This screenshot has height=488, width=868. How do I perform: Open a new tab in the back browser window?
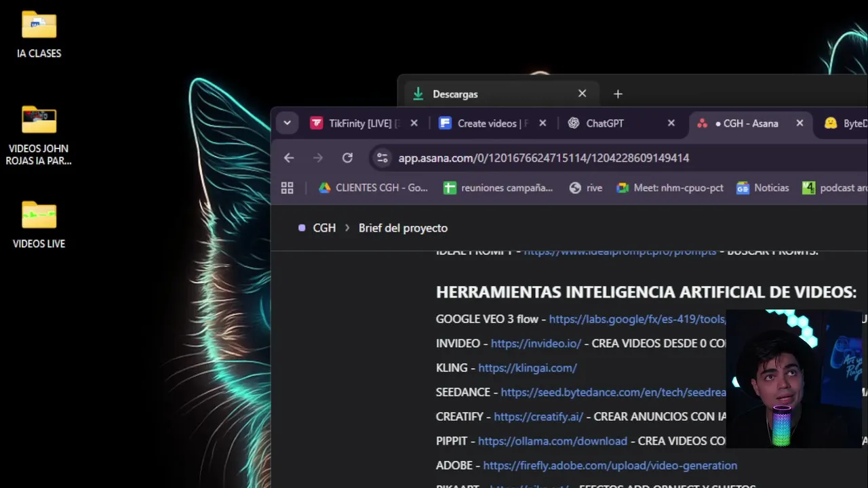point(618,94)
